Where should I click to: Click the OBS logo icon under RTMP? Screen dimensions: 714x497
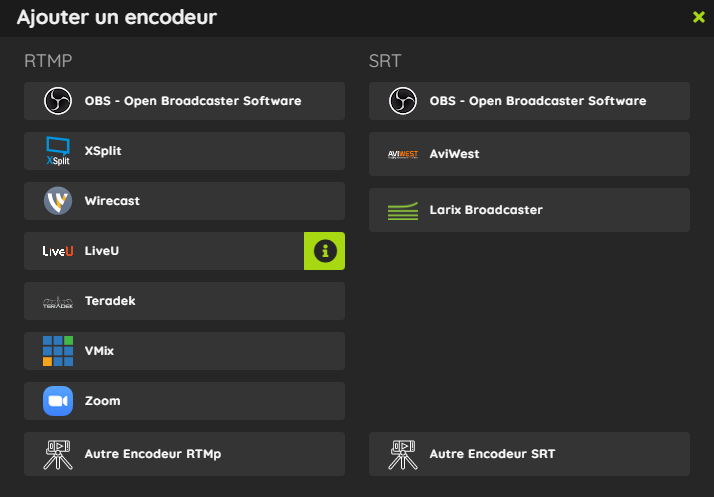tap(58, 101)
